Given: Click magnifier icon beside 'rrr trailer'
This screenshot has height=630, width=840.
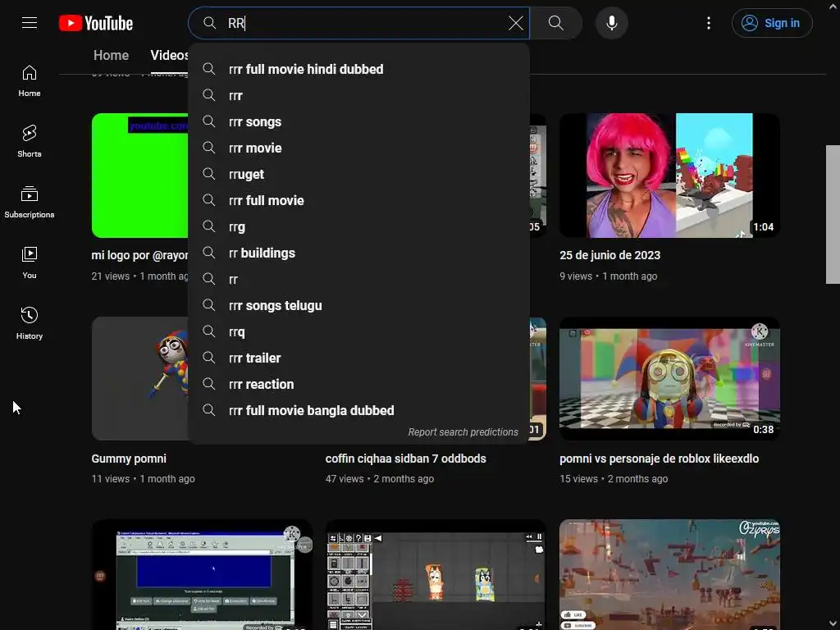Looking at the screenshot, I should [x=209, y=358].
